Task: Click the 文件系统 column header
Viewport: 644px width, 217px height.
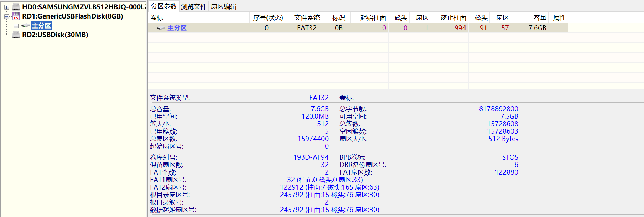Action: click(307, 18)
